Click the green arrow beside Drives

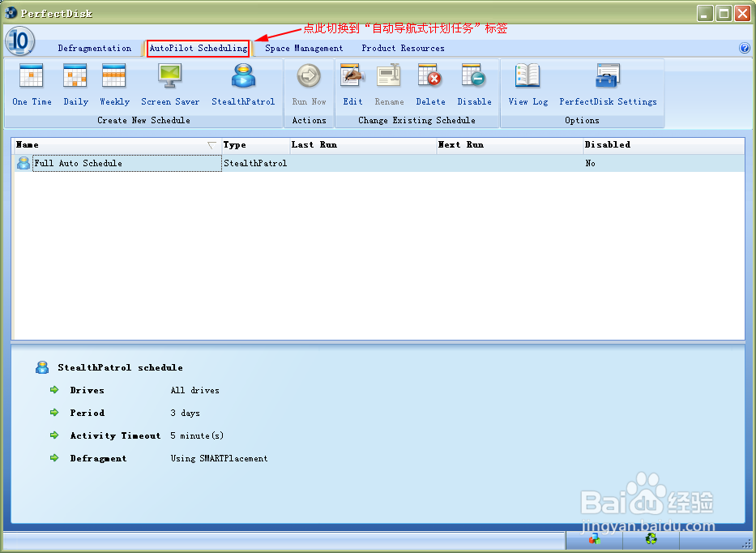click(54, 389)
